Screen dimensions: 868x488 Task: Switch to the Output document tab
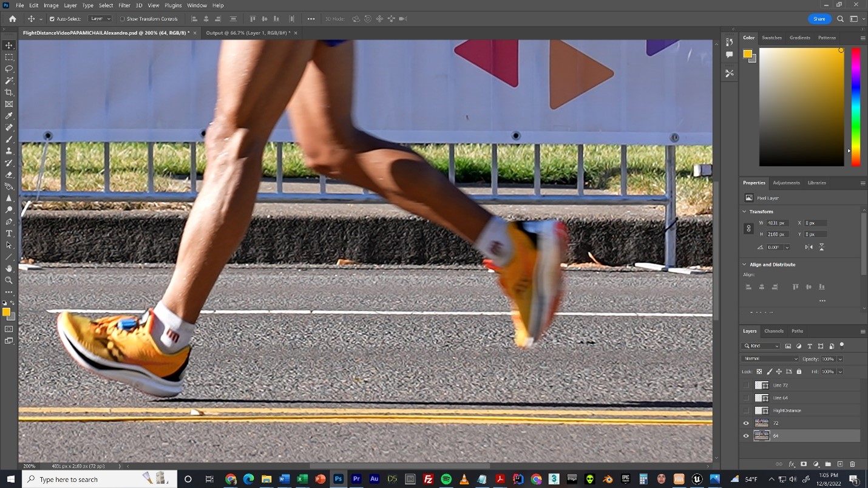[247, 33]
